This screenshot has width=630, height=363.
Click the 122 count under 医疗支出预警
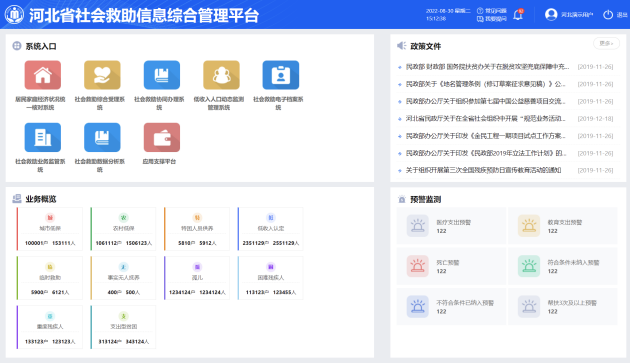[x=441, y=231]
